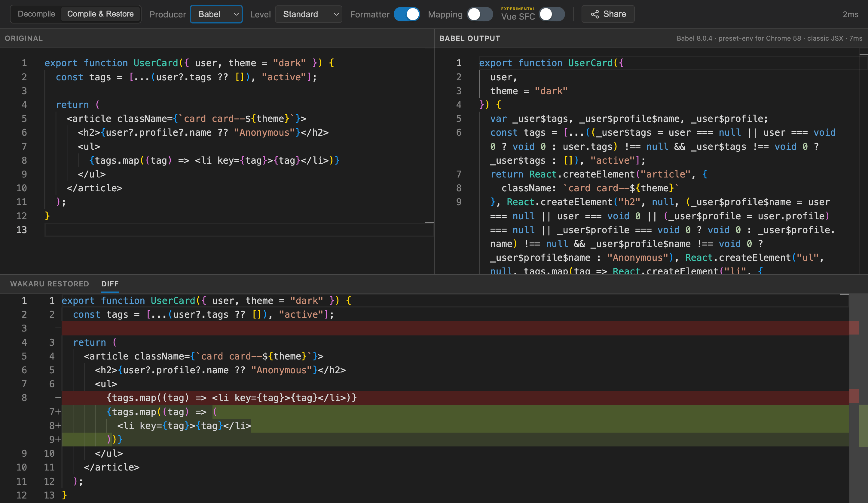Click removed tags.map line in diff

231,398
